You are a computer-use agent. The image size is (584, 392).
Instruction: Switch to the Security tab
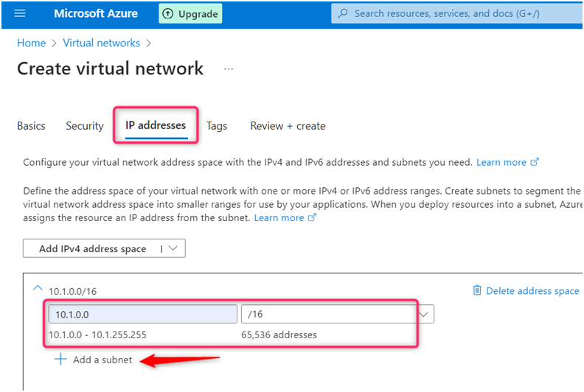[x=85, y=126]
